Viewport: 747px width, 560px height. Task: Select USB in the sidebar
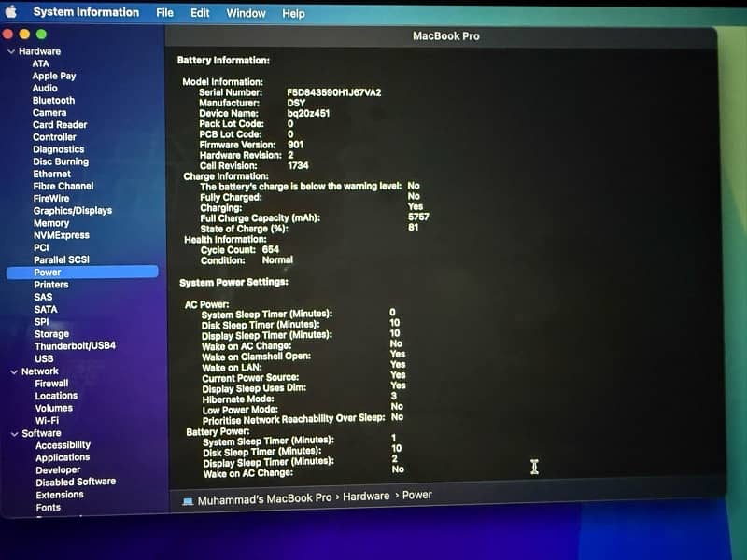(44, 359)
